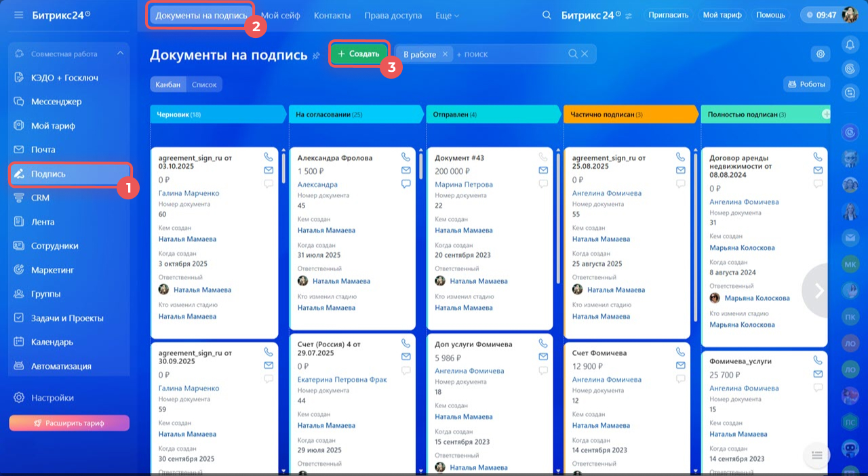Collapse the Совместная работа section
The width and height of the screenshot is (868, 476).
pos(121,54)
